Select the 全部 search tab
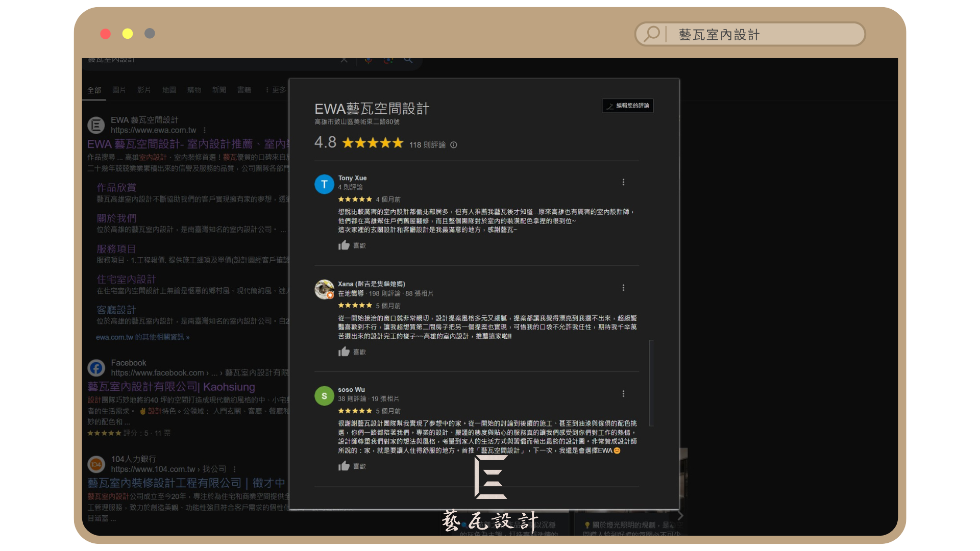The width and height of the screenshot is (980, 551). coord(94,90)
